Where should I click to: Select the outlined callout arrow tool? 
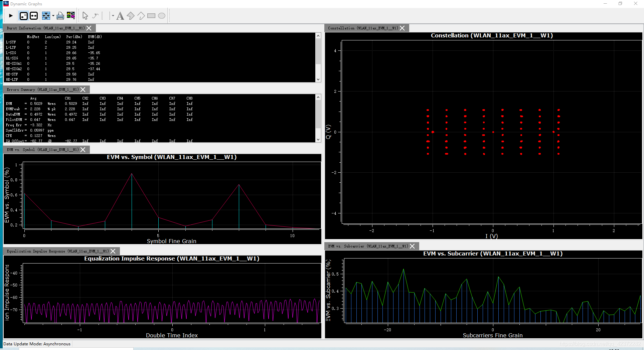pyautogui.click(x=141, y=16)
